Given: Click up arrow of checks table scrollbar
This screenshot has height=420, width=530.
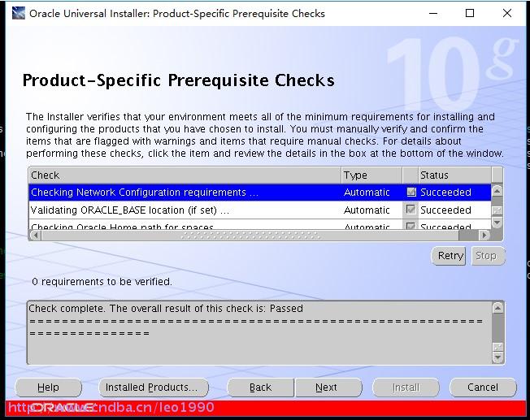Looking at the screenshot, I should click(x=497, y=191).
